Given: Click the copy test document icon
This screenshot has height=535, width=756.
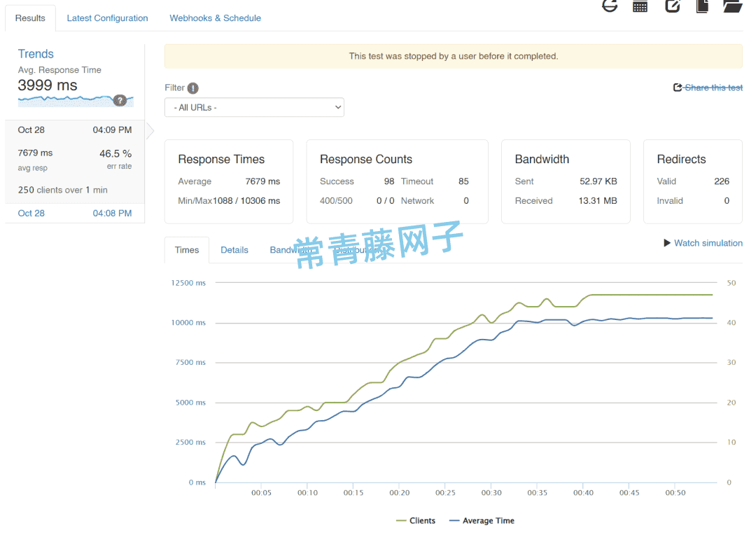Looking at the screenshot, I should (702, 6).
